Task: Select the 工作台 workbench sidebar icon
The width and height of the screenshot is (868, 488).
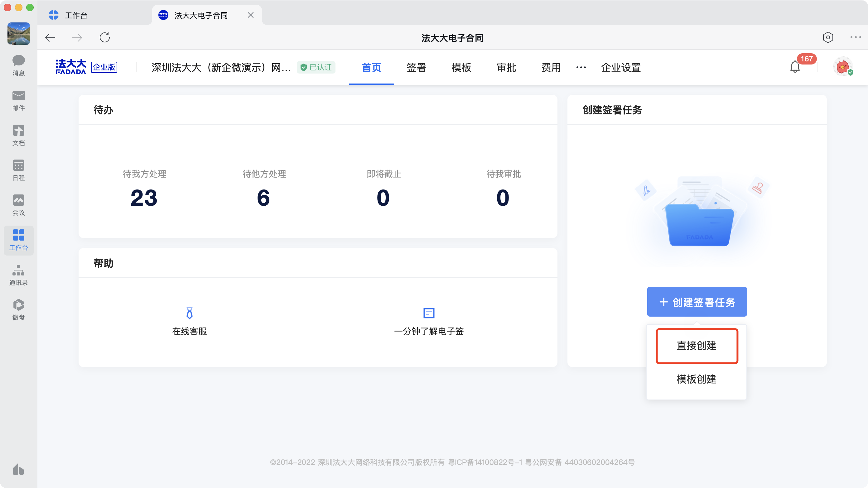Action: pyautogui.click(x=18, y=240)
